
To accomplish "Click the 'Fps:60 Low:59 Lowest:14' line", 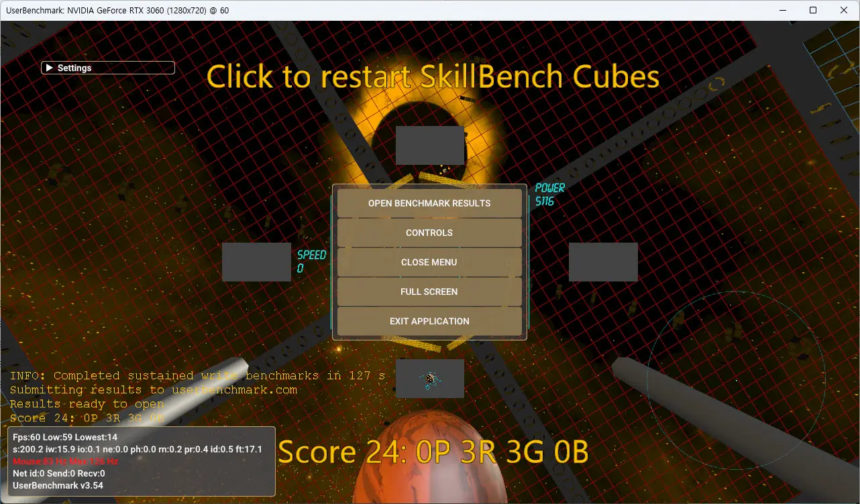I will (x=65, y=437).
